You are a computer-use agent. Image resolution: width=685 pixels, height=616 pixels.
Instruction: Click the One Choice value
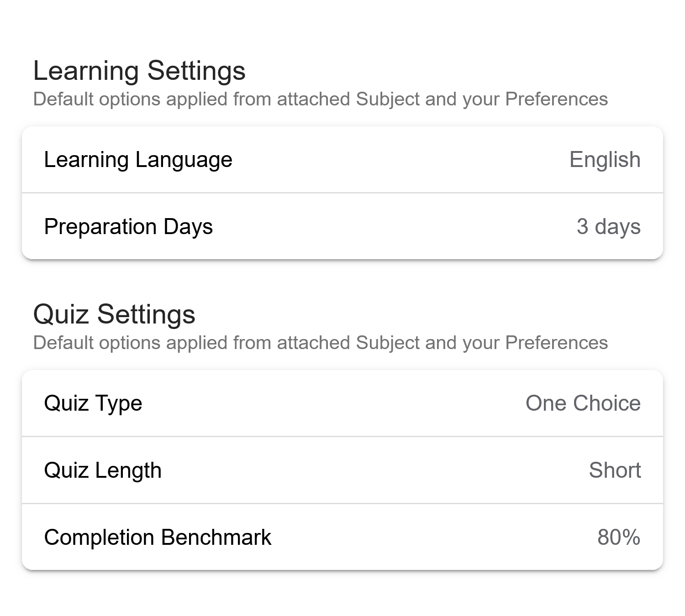[583, 403]
